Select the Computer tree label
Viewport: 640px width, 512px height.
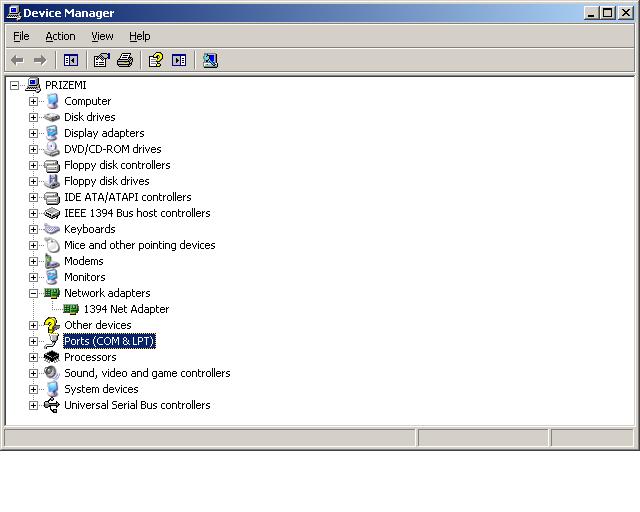coord(87,101)
